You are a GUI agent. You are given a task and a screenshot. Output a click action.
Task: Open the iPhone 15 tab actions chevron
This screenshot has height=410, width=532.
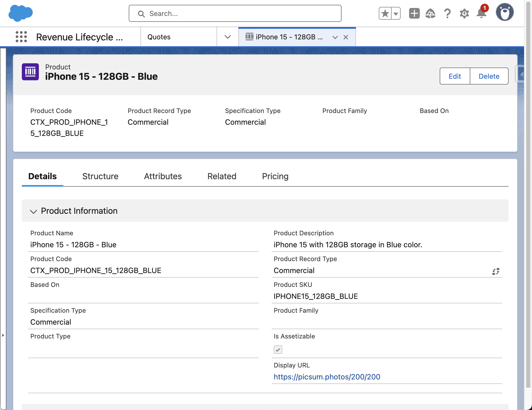click(x=335, y=37)
